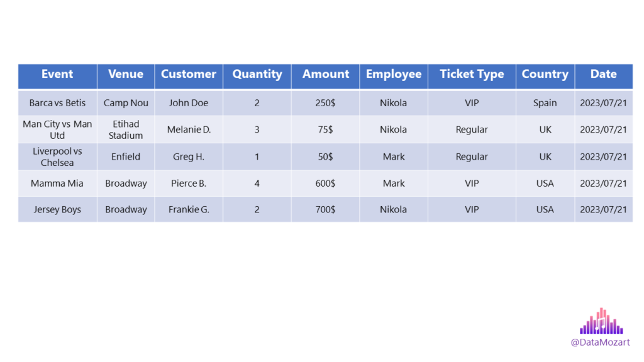Select the 700$ amount cell
This screenshot has height=362, width=644.
click(x=325, y=209)
